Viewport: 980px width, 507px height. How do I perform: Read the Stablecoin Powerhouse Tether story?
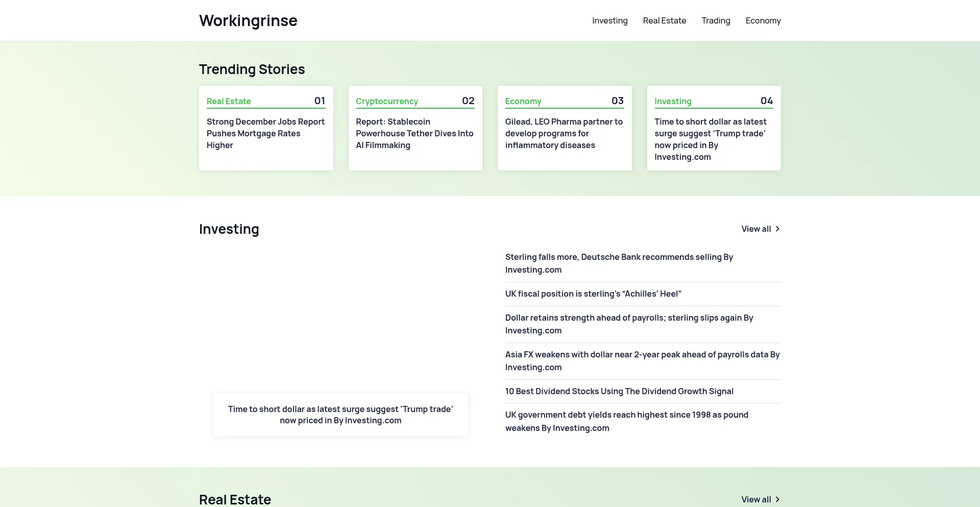[414, 133]
